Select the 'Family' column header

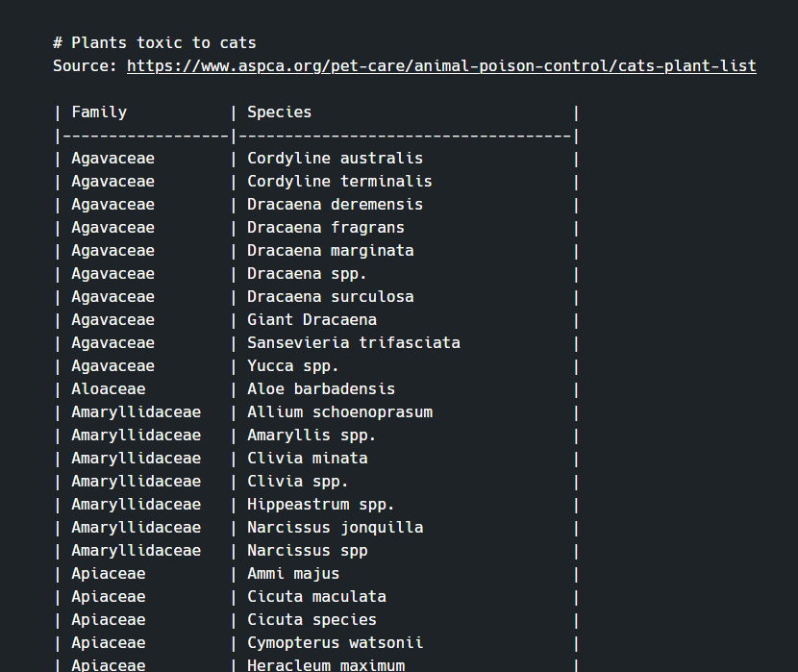point(99,112)
